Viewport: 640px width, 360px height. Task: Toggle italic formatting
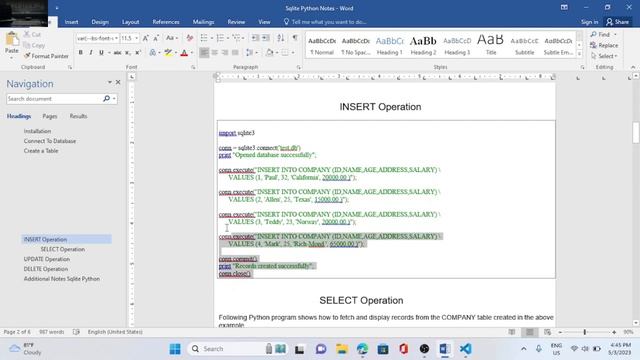(91, 53)
